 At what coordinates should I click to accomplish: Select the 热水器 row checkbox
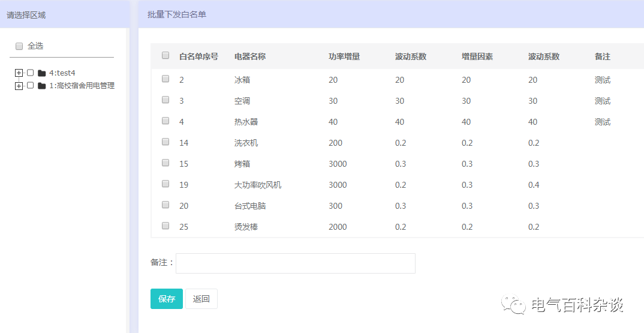coord(165,121)
